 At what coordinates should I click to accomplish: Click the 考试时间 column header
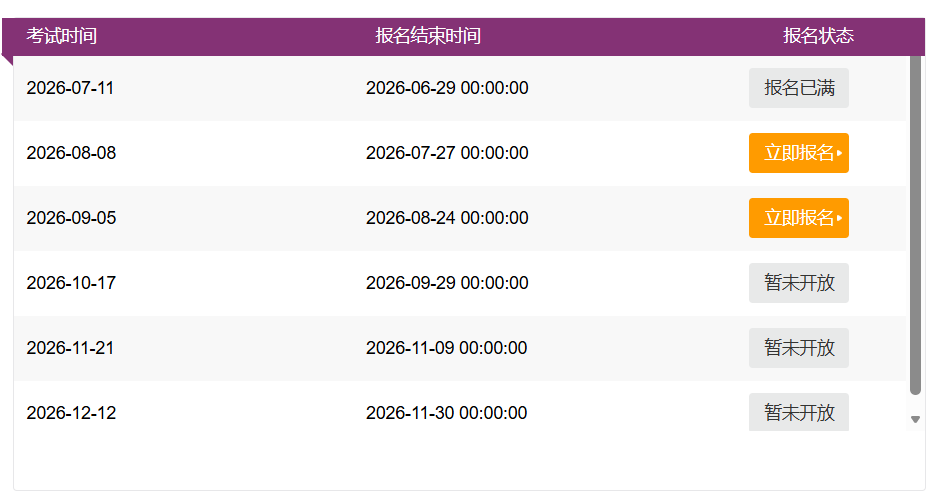click(61, 36)
